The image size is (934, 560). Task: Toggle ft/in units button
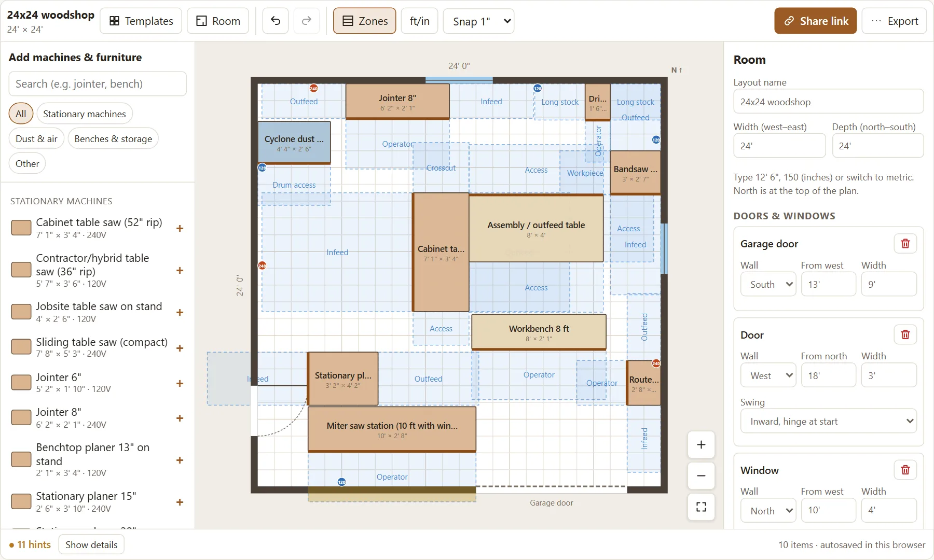[419, 21]
